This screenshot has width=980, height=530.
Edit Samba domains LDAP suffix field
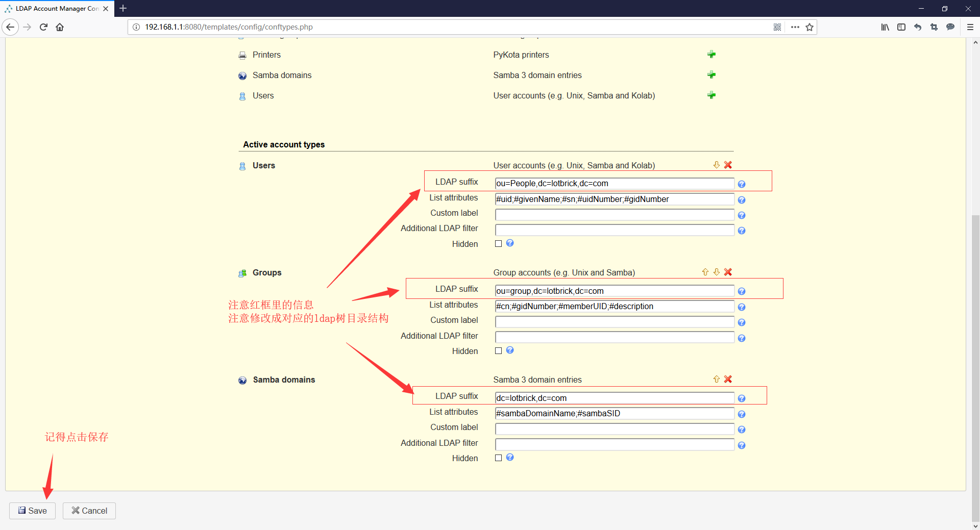pyautogui.click(x=615, y=398)
